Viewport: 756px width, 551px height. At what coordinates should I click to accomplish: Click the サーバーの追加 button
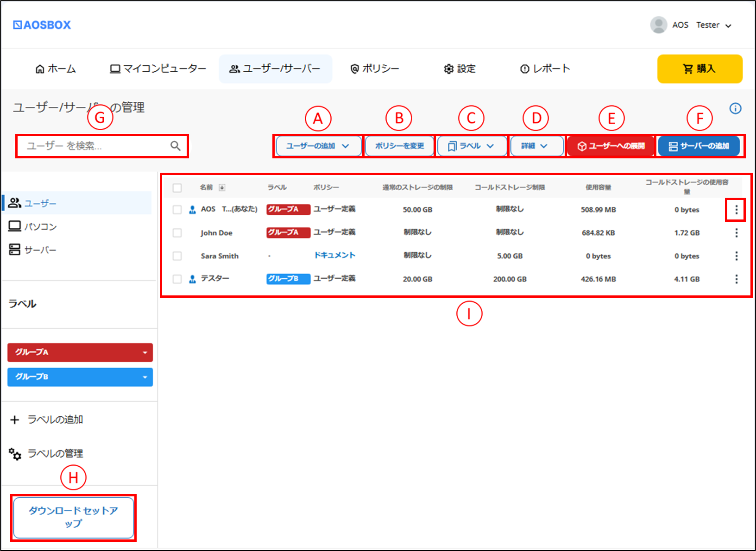click(699, 146)
